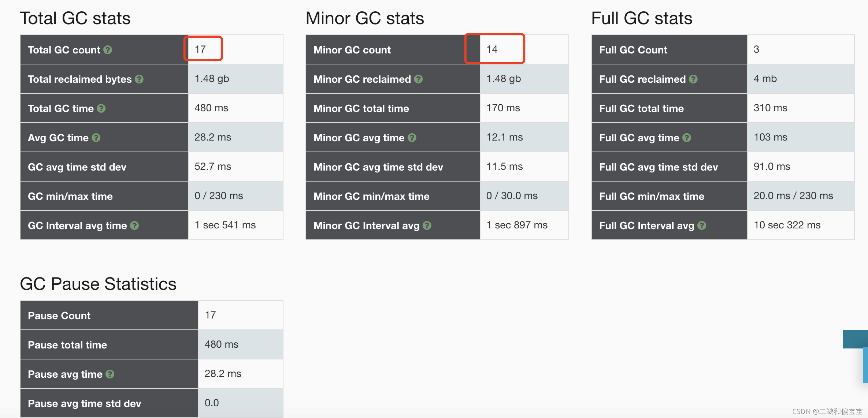Click help icon beside Total GC time
Screen dimensions: 868x418
[x=101, y=108]
